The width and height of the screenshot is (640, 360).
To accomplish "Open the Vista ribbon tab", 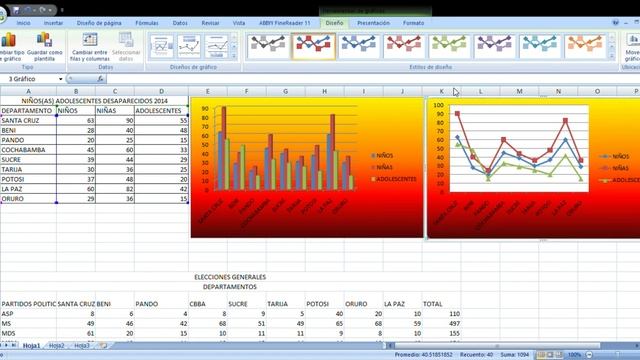I will pos(239,23).
